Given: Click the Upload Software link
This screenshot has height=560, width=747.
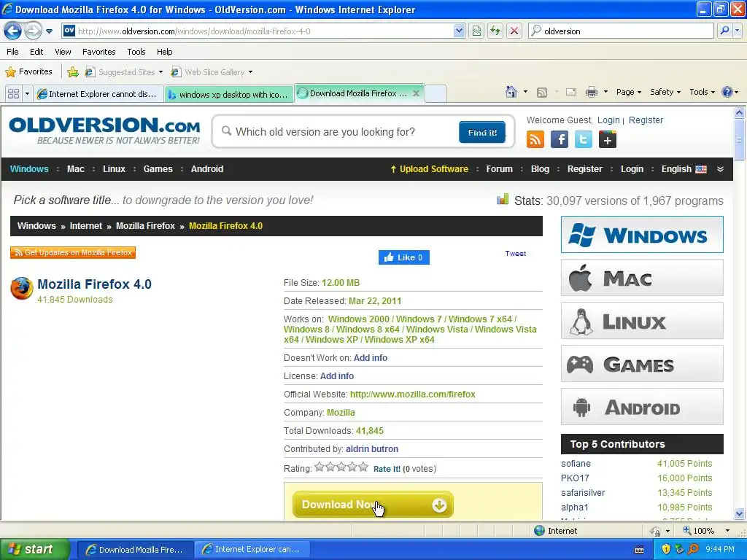Looking at the screenshot, I should click(x=429, y=169).
